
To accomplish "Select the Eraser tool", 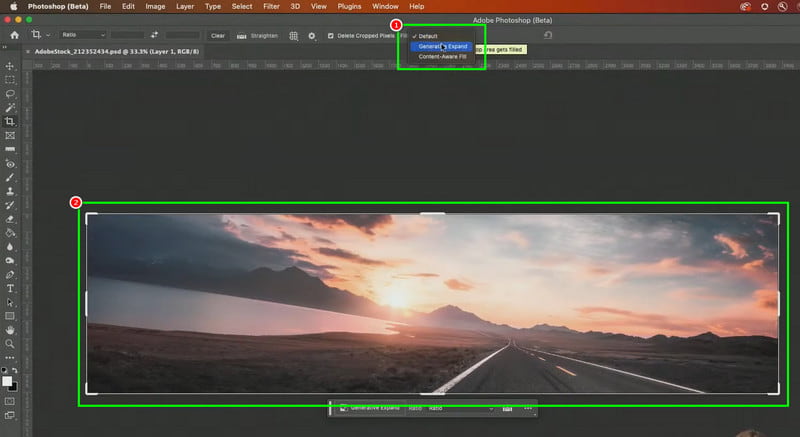I will tap(10, 219).
